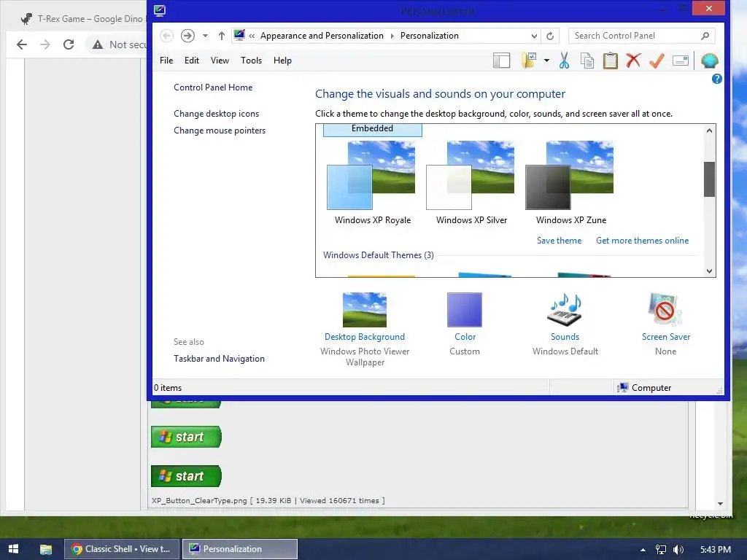Click the Appearance and Personalization breadcrumb

coord(322,36)
